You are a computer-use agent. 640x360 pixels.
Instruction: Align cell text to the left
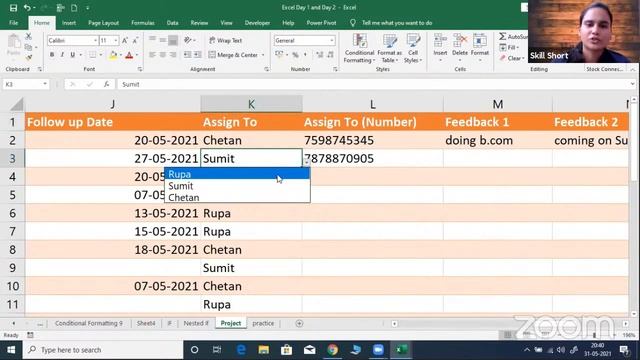[x=152, y=55]
